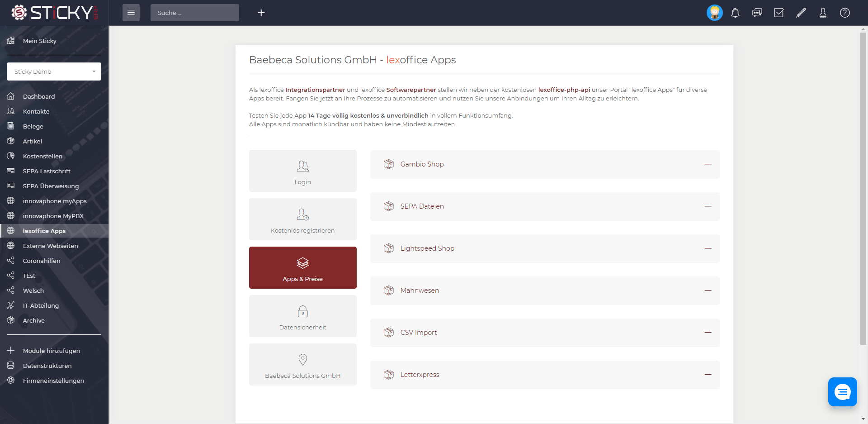Viewport: 868px width, 424px height.
Task: Open TEst in the sidebar
Action: point(54,276)
